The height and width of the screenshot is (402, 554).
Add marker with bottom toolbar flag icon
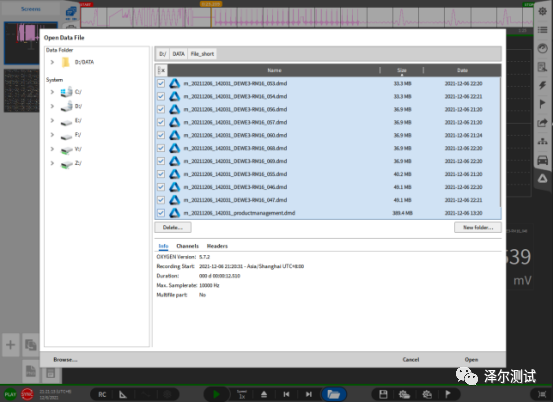448,394
